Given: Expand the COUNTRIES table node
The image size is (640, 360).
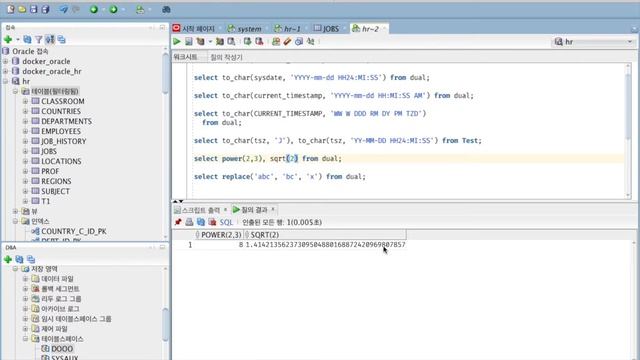Looking at the screenshot, I should point(25,111).
